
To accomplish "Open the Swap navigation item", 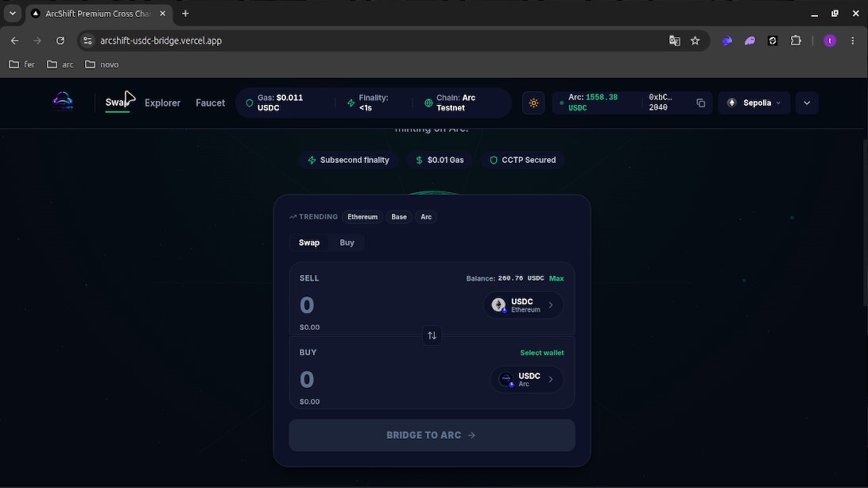I will 118,103.
